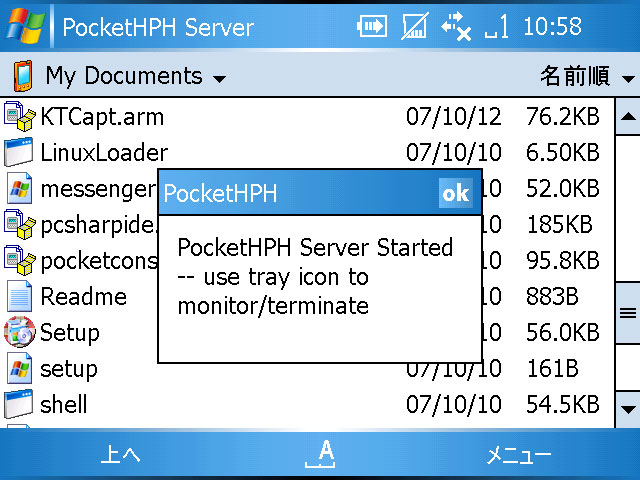Click the KTCapt.arm file icon
This screenshot has height=480, width=640.
(19, 116)
